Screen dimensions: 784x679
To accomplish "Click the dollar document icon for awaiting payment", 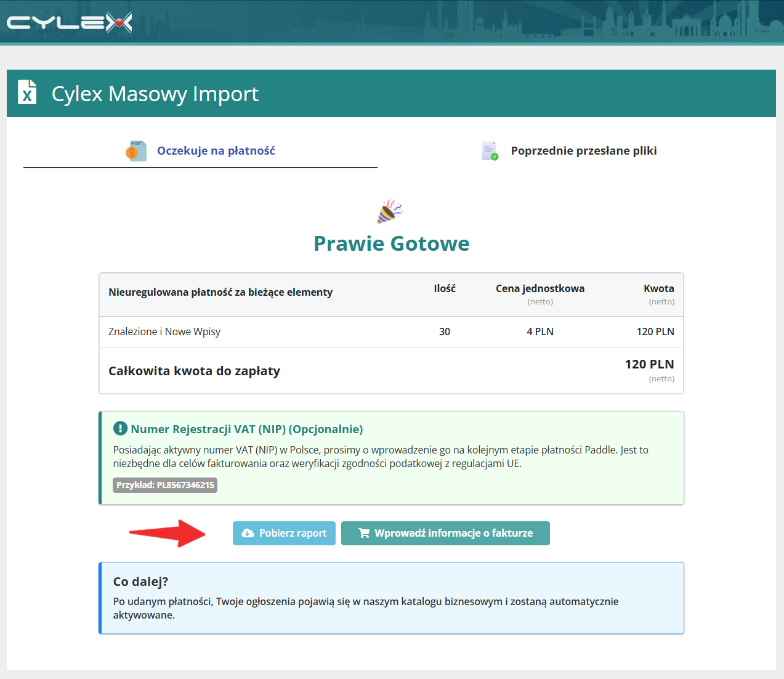I will [x=136, y=151].
